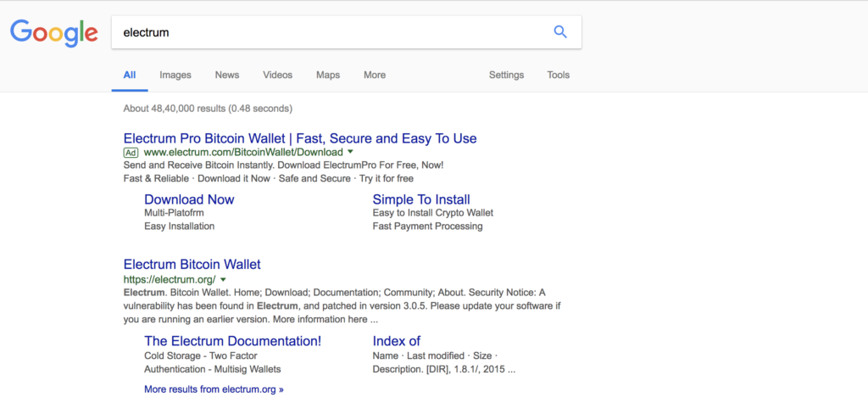Open search Settings

(506, 75)
